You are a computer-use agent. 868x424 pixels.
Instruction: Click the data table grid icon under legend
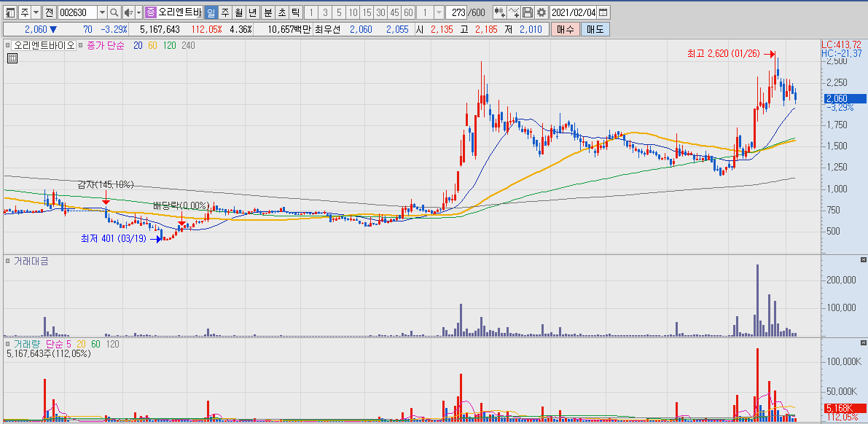coord(12,58)
